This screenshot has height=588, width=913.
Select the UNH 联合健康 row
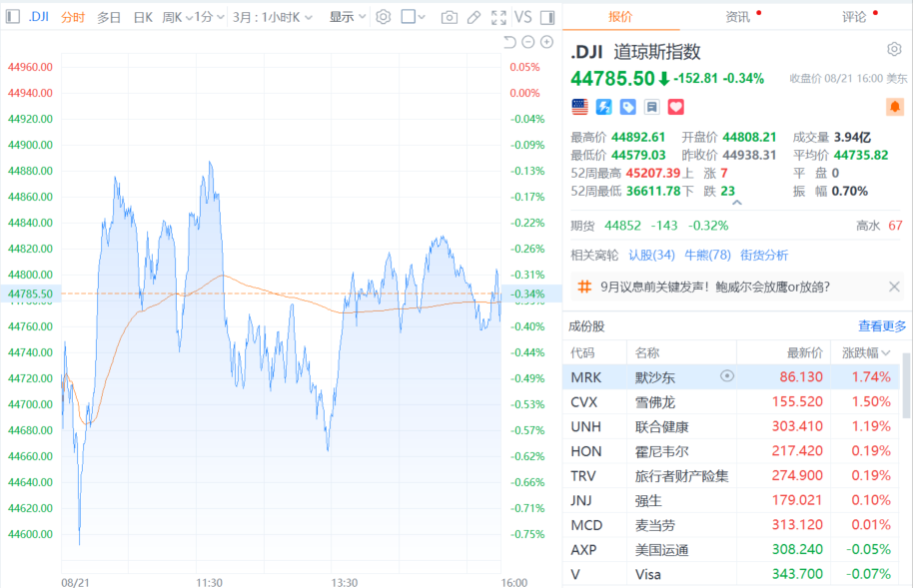[731, 426]
